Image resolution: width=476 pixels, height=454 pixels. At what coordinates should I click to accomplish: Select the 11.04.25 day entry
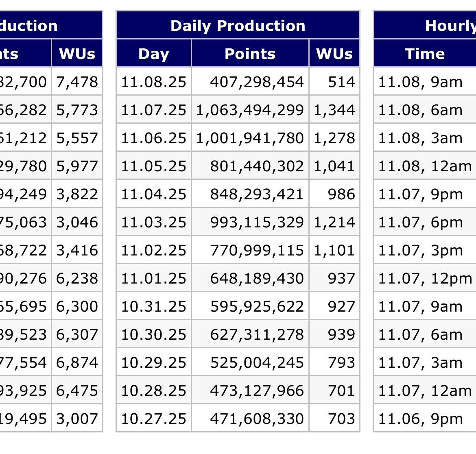(x=154, y=194)
